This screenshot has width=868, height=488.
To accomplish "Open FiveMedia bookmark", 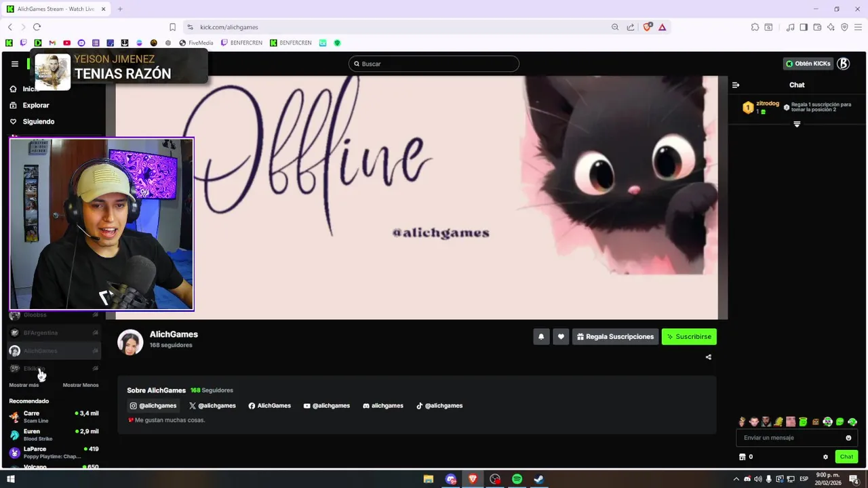I will click(x=196, y=43).
